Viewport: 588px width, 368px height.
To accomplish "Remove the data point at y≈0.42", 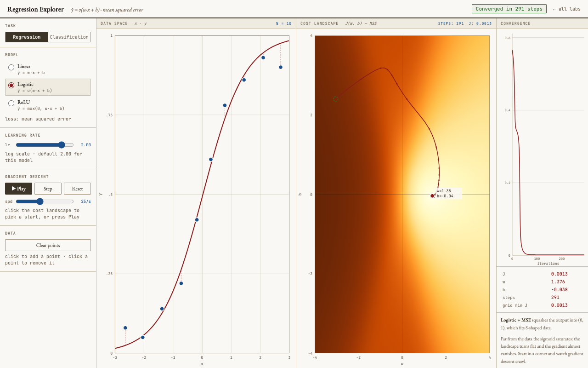I will click(197, 220).
